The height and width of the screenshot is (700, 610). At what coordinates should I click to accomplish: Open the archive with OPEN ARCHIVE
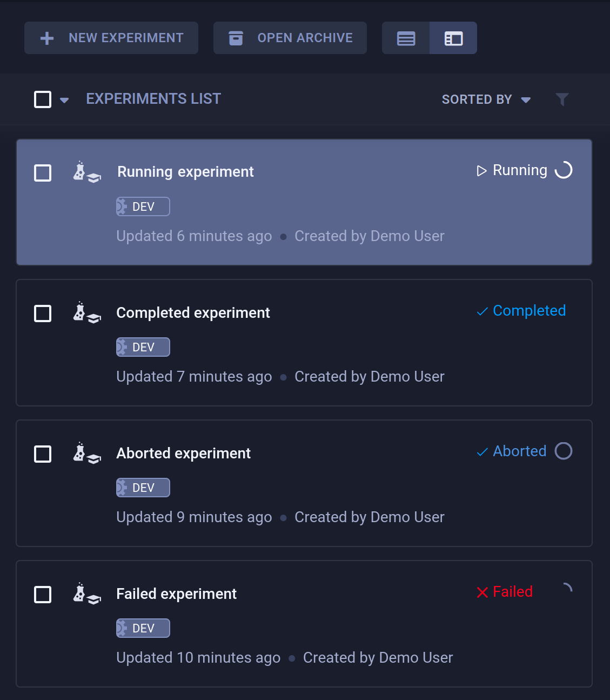click(x=290, y=38)
